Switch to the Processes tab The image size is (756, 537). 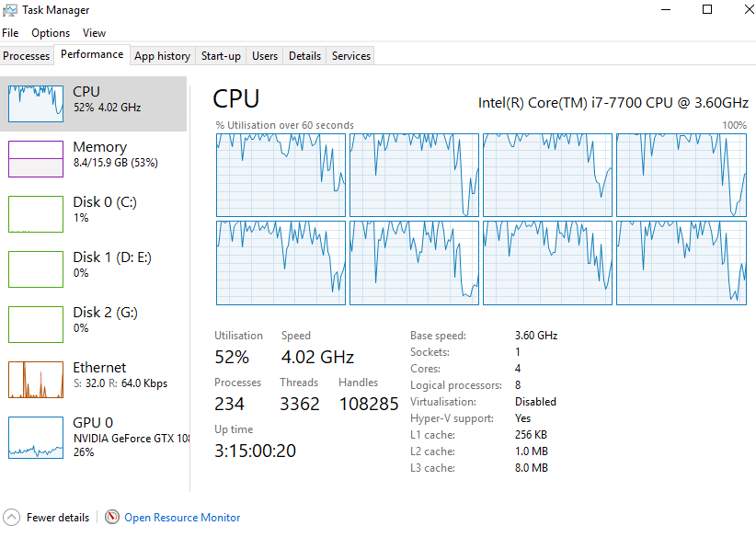tap(27, 56)
